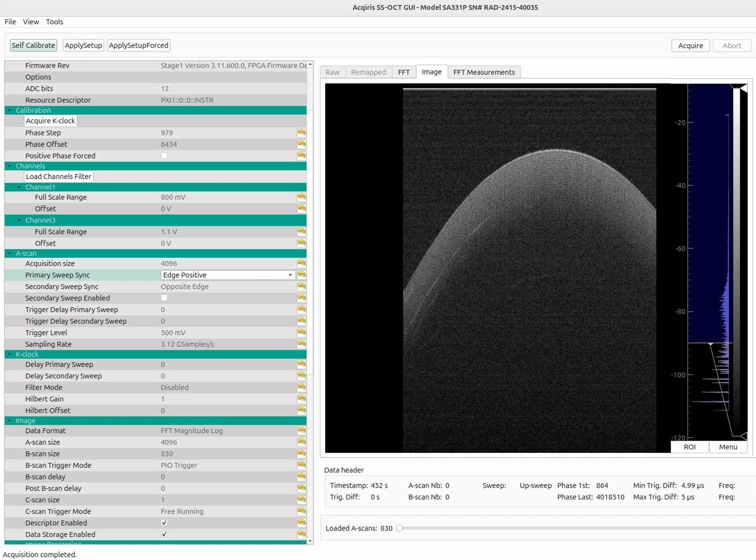Click the Loaded A-scans slider handle
756x560 pixels.
pos(399,528)
